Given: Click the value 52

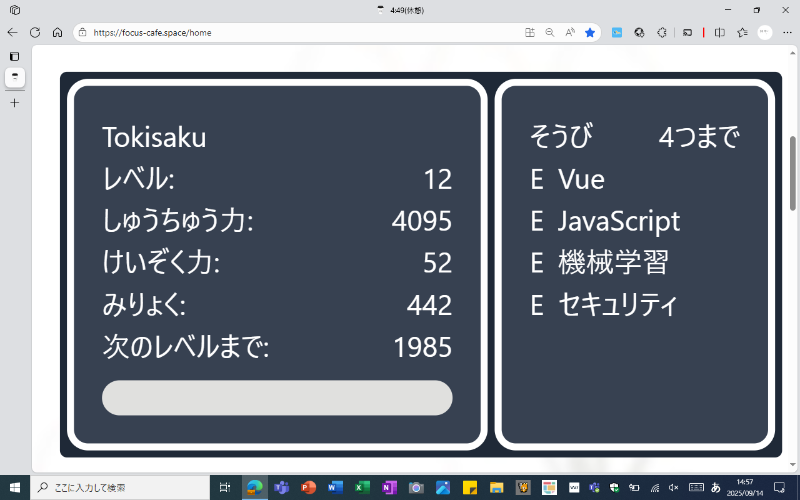Looking at the screenshot, I should click(438, 263).
